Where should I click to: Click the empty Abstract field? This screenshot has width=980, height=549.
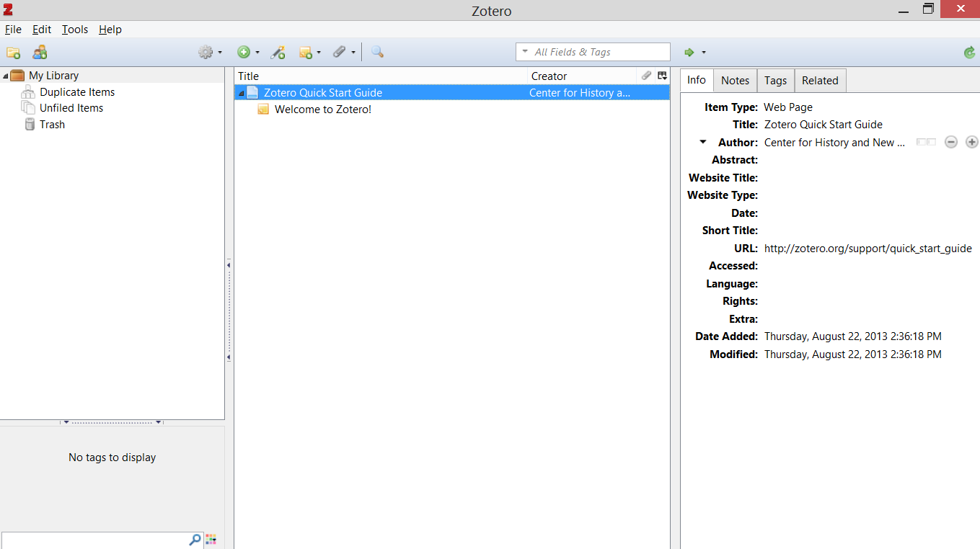coord(869,160)
